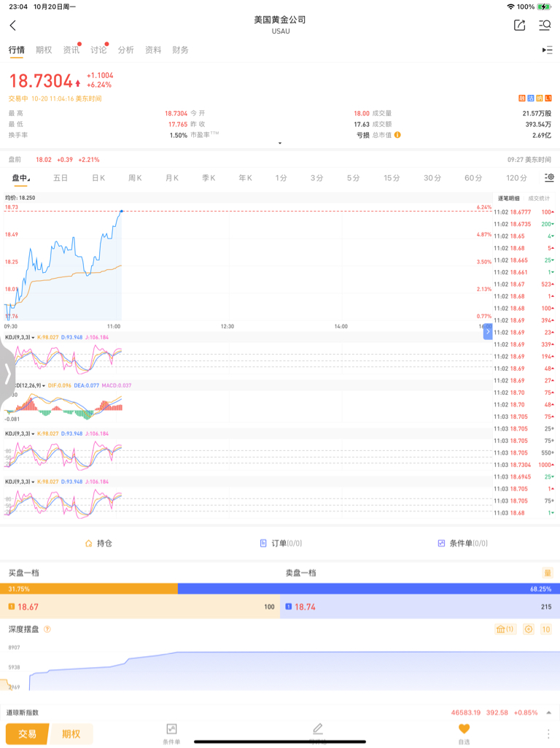Select the 月K chart period

(172, 178)
